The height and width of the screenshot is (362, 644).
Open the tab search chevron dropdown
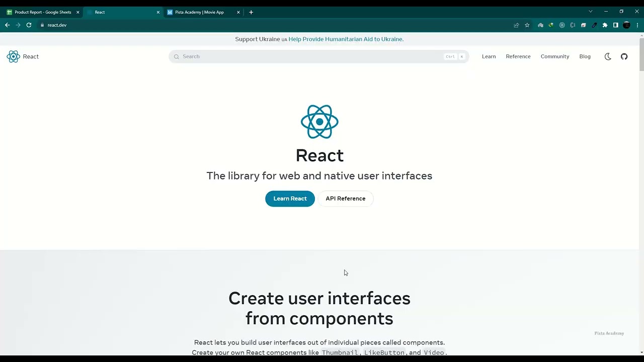tap(591, 12)
